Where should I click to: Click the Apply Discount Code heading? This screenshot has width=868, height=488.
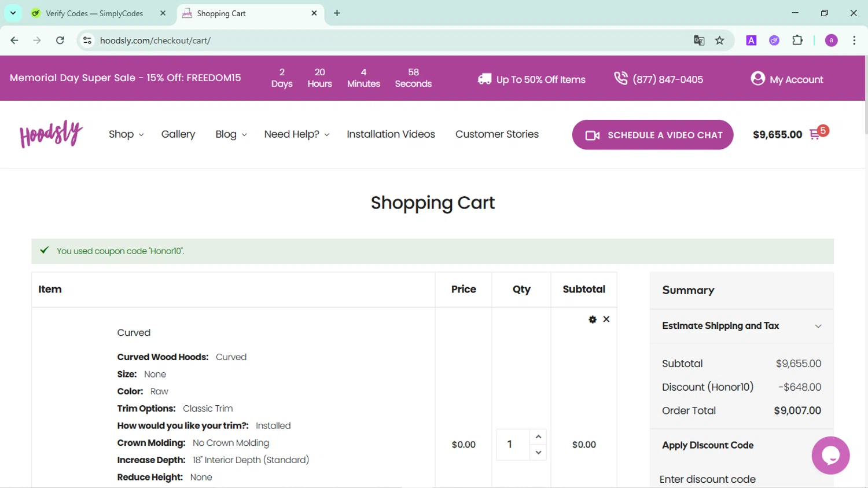pos(708,445)
